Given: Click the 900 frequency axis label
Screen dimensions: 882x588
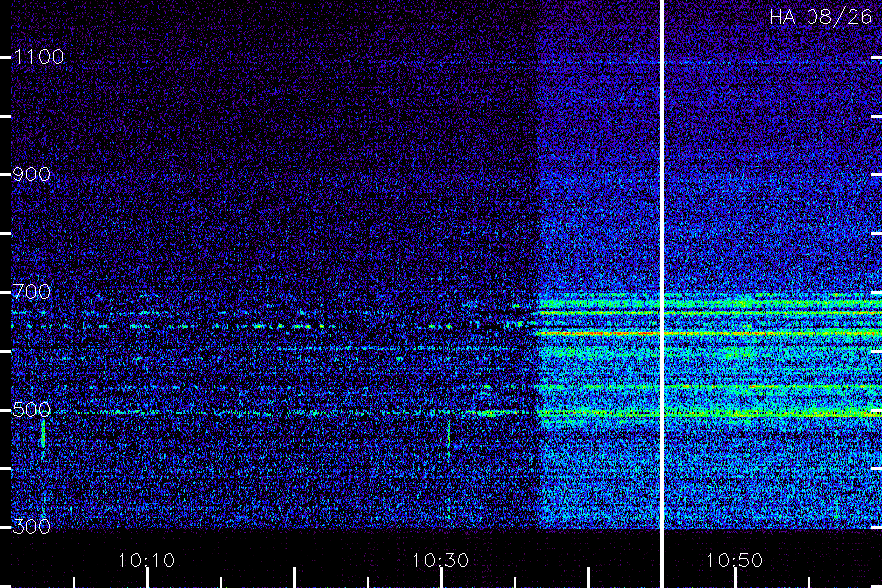Looking at the screenshot, I should tap(31, 174).
